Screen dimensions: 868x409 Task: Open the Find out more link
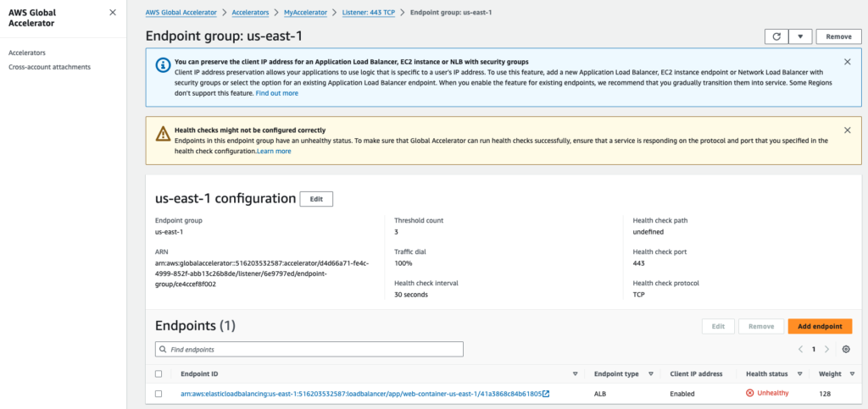tap(277, 93)
